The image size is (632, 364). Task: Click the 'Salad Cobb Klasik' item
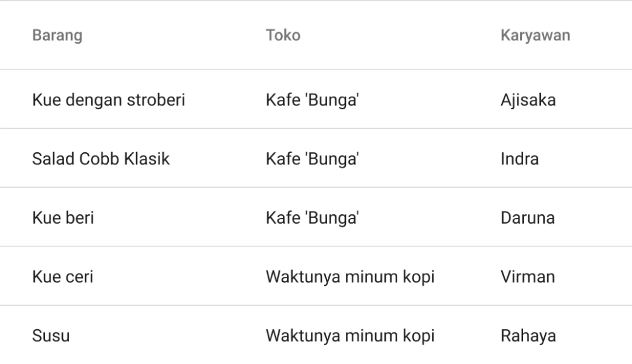[x=101, y=159]
